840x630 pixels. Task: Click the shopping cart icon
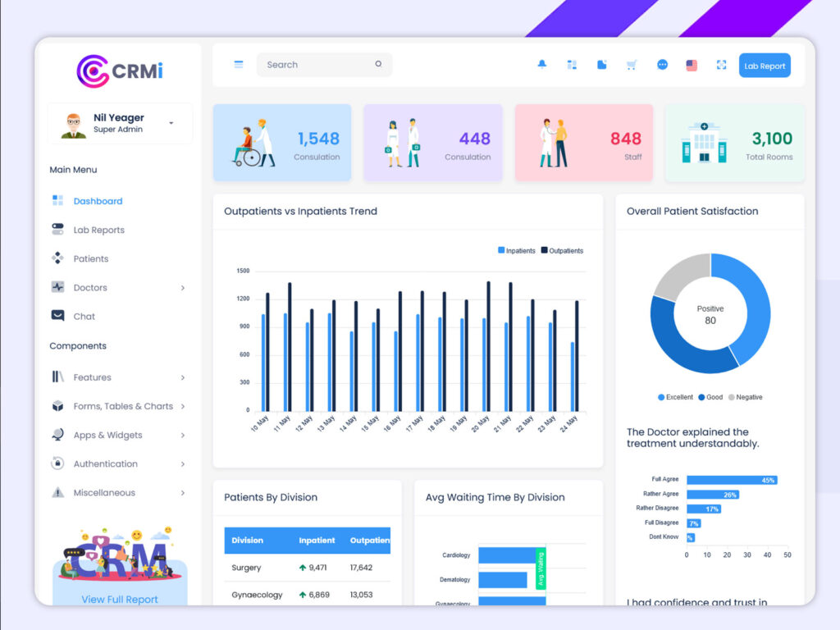point(632,65)
